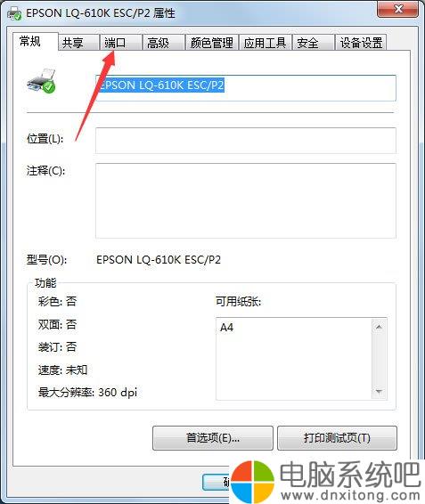Viewport: 425px width, 504px height.
Task: Select A4 in the available paper list
Action: (x=227, y=328)
